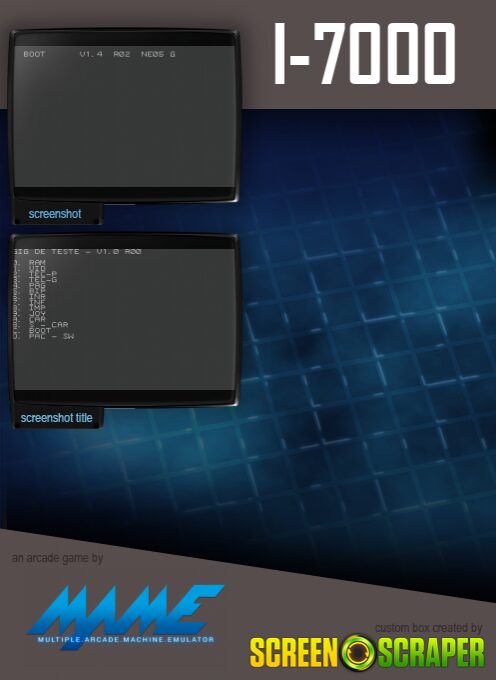The image size is (496, 680).
Task: Click the 'BOOT' text in first screenshot
Action: [34, 54]
